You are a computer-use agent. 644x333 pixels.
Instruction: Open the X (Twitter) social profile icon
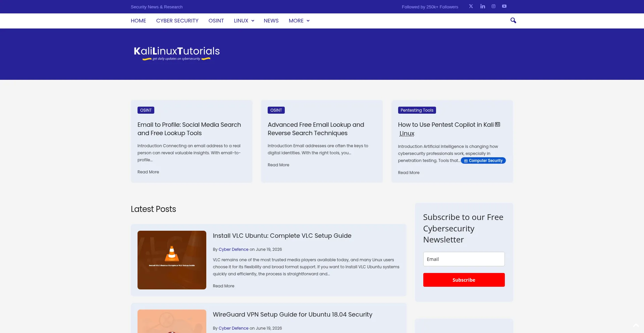coord(471,6)
